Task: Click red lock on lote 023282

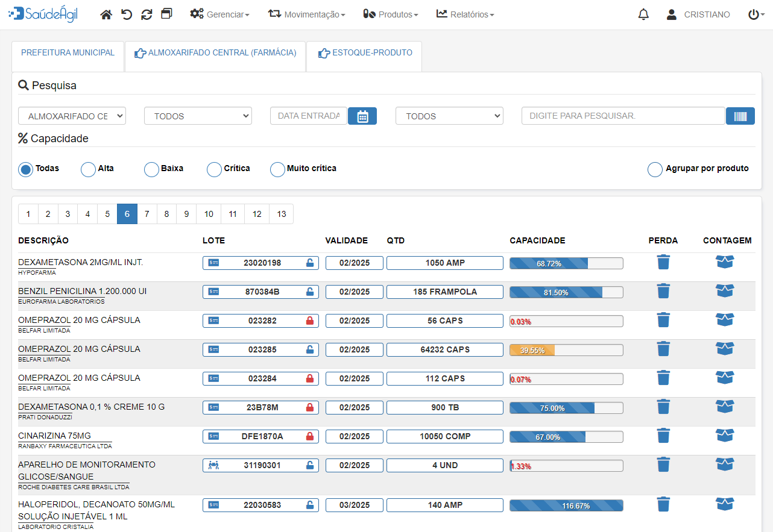Action: click(x=310, y=321)
